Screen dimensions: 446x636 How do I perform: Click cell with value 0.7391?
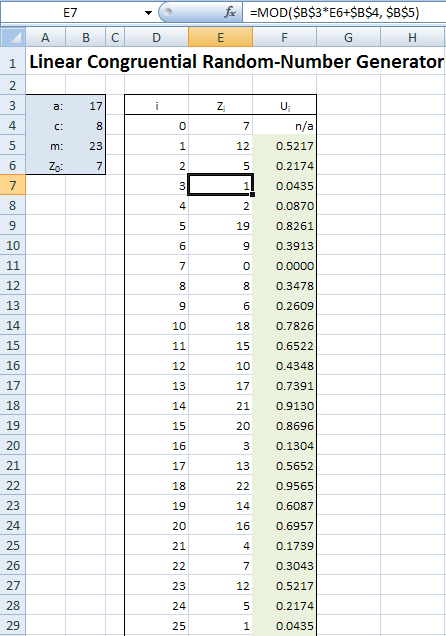285,386
